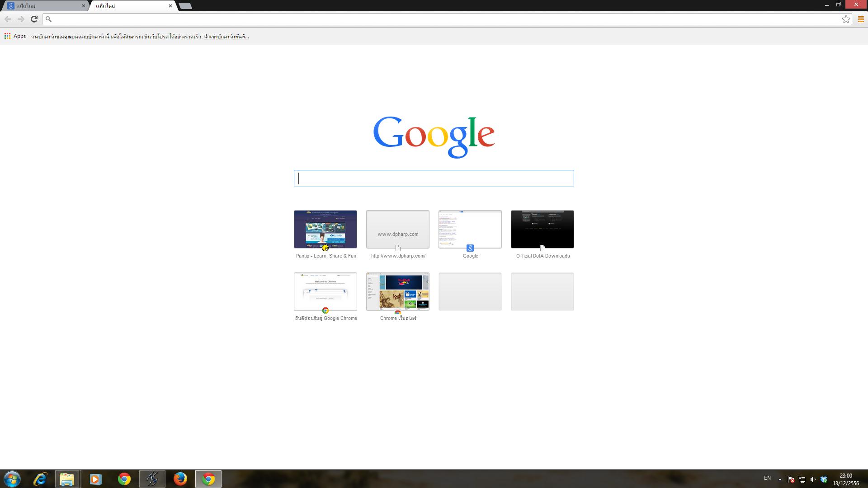
Task: Open the Action Center flag icon
Action: [791, 479]
